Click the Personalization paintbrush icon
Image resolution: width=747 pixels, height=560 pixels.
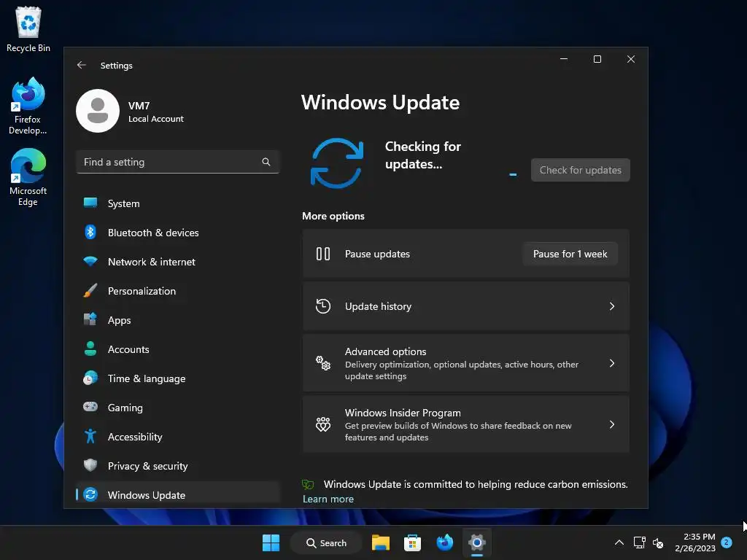pos(90,290)
